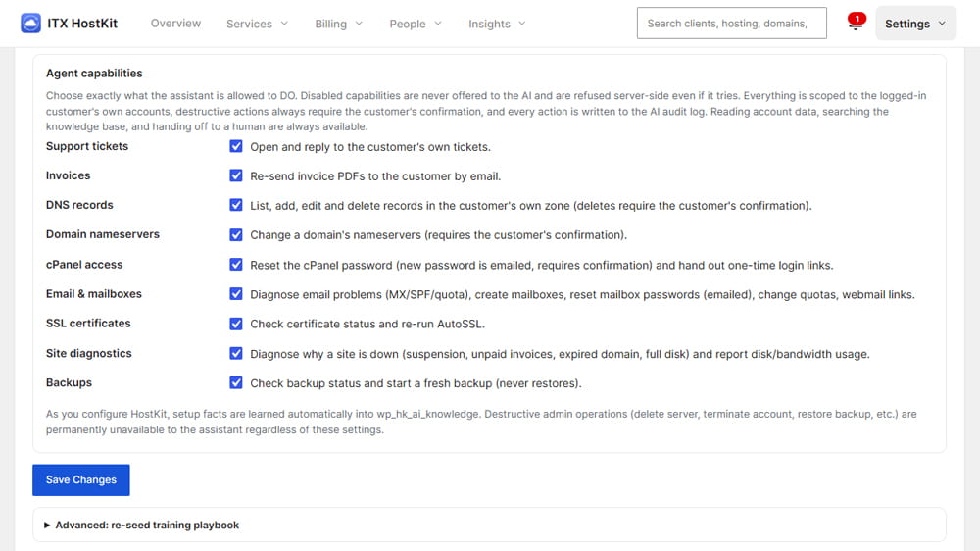Open the Services dropdown menu
This screenshot has height=551, width=980.
coord(257,24)
